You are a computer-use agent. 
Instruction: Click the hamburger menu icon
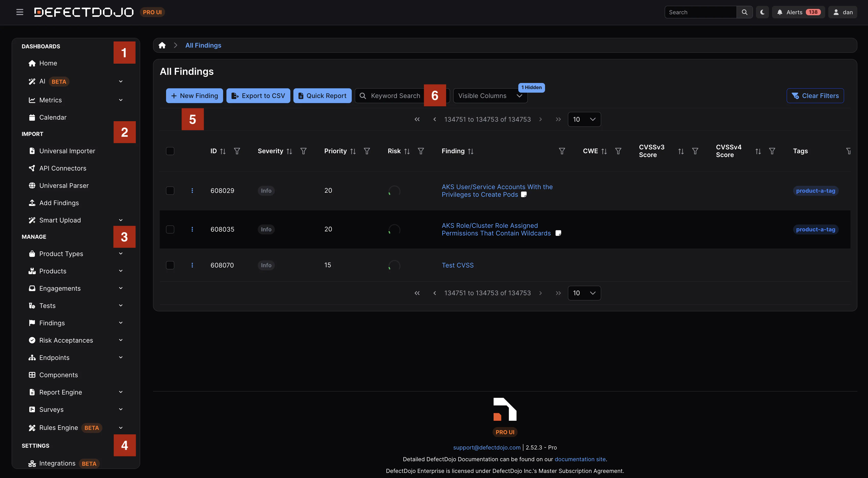20,12
